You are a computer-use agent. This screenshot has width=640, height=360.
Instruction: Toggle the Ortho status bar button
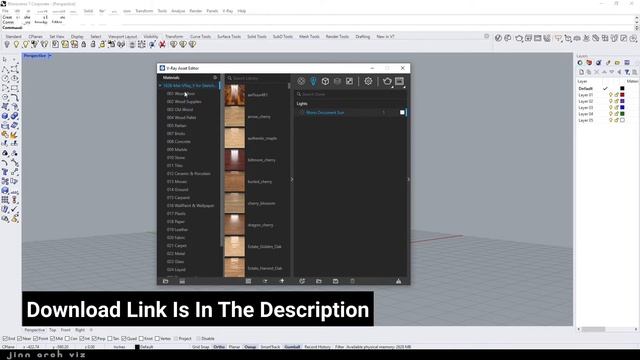click(219, 347)
